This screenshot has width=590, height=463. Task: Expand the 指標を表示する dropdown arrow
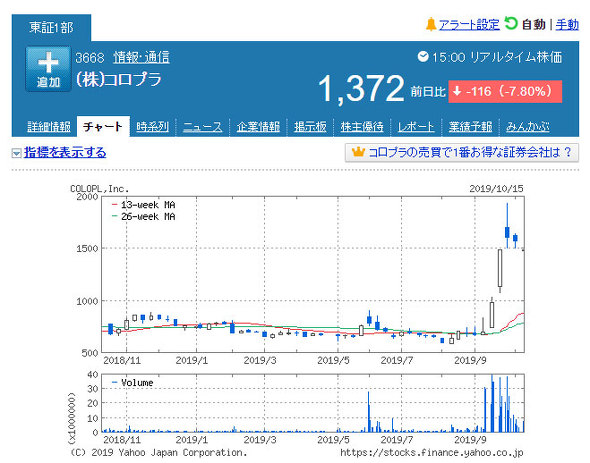click(x=16, y=153)
